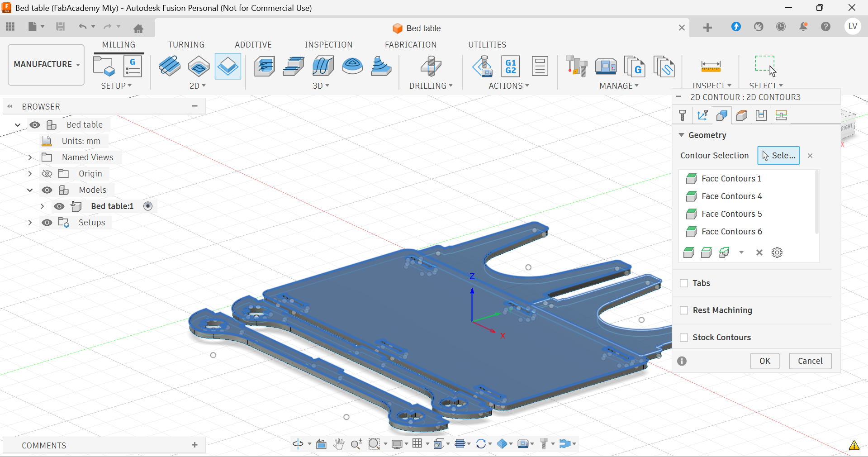Click Cancel in the 2D Contour dialog

click(810, 361)
